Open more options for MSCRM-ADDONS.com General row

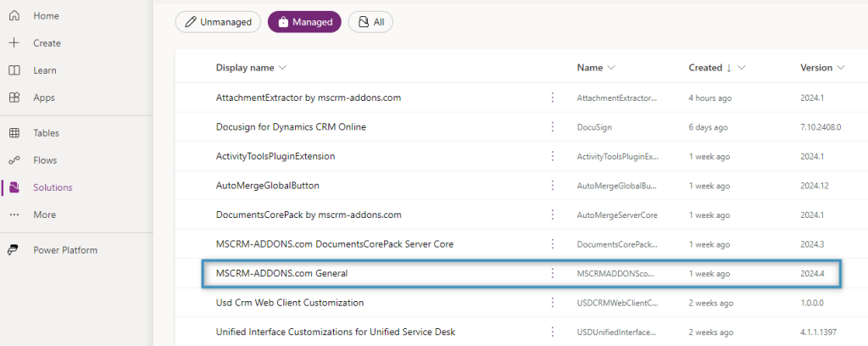pyautogui.click(x=552, y=273)
